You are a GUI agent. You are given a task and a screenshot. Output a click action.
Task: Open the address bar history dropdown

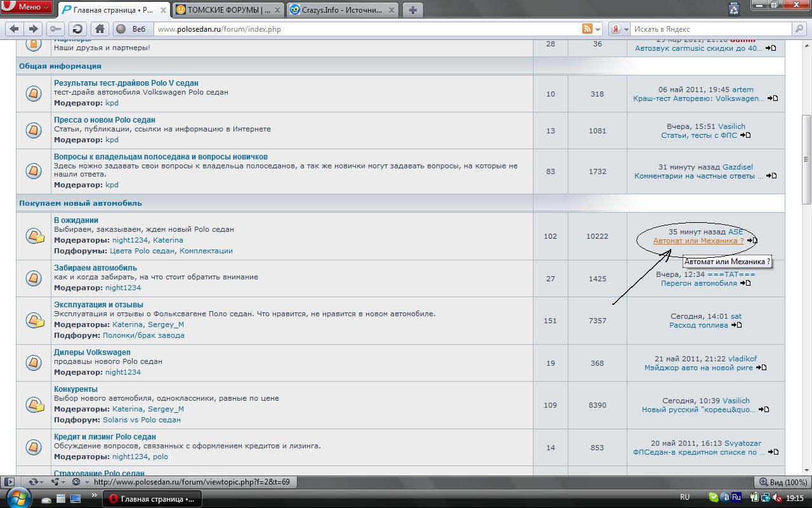click(598, 29)
